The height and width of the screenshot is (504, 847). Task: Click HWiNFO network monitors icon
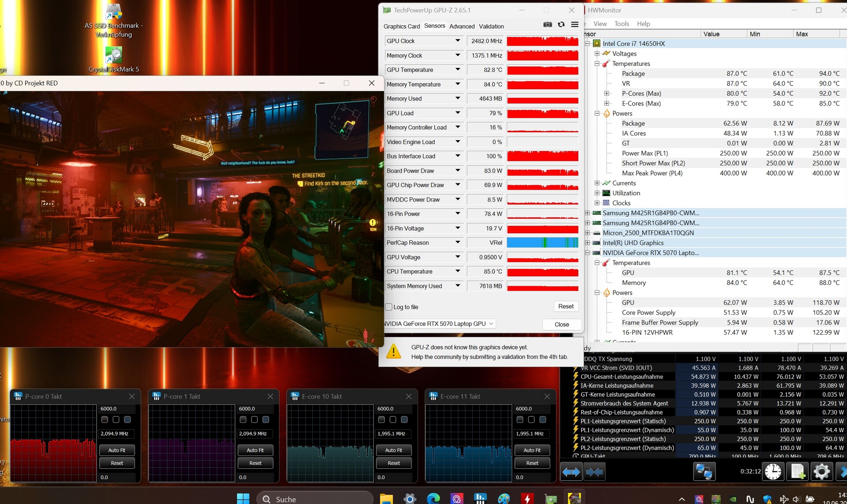(704, 471)
